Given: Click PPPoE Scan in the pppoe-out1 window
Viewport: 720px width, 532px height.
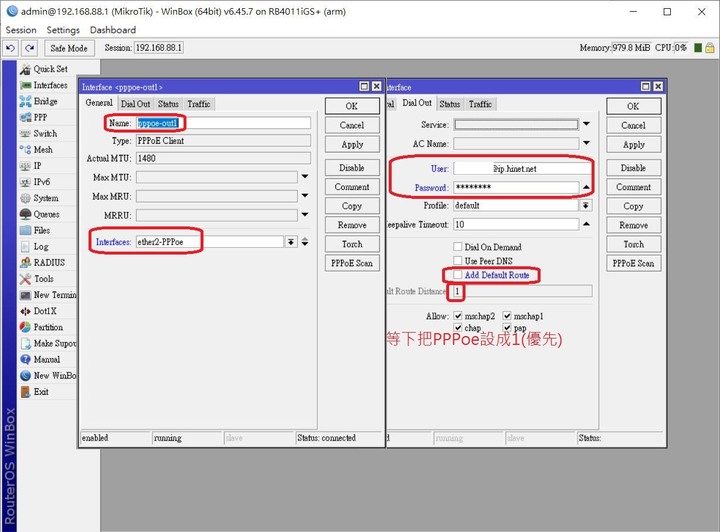Looking at the screenshot, I should pyautogui.click(x=352, y=263).
